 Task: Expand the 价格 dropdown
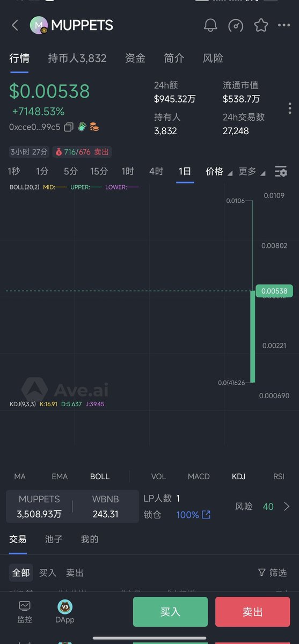click(x=219, y=172)
